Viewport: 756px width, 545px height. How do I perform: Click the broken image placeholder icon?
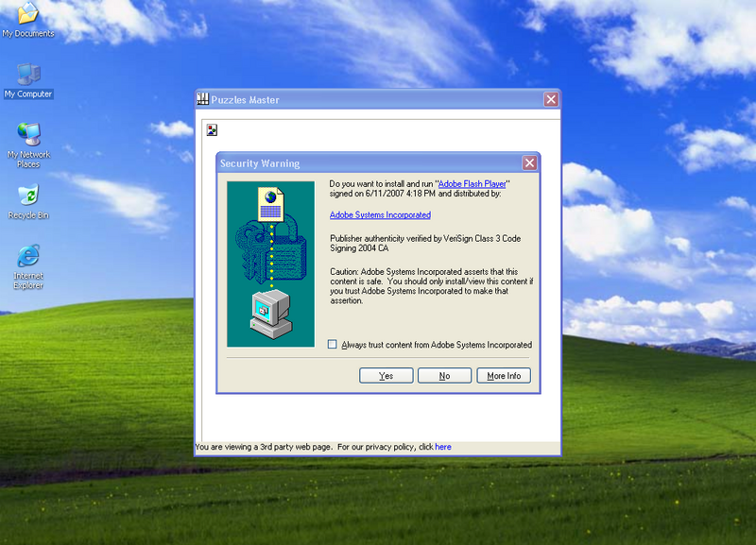(x=212, y=130)
